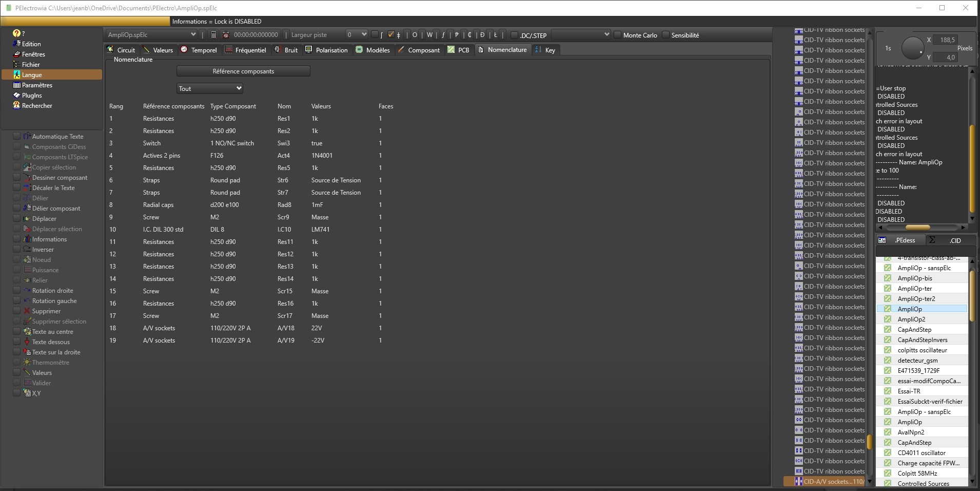The width and height of the screenshot is (980, 491).
Task: Select CapAndStepInvers in the file list
Action: [922, 340]
